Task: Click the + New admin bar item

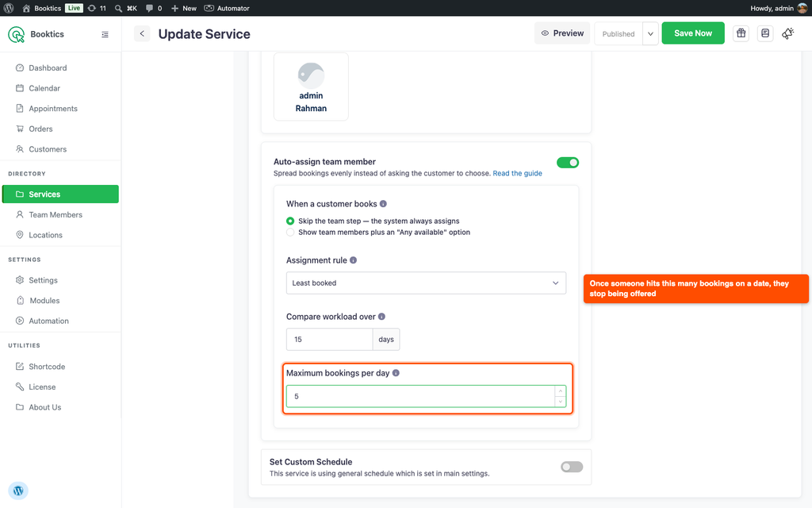Action: (x=183, y=8)
